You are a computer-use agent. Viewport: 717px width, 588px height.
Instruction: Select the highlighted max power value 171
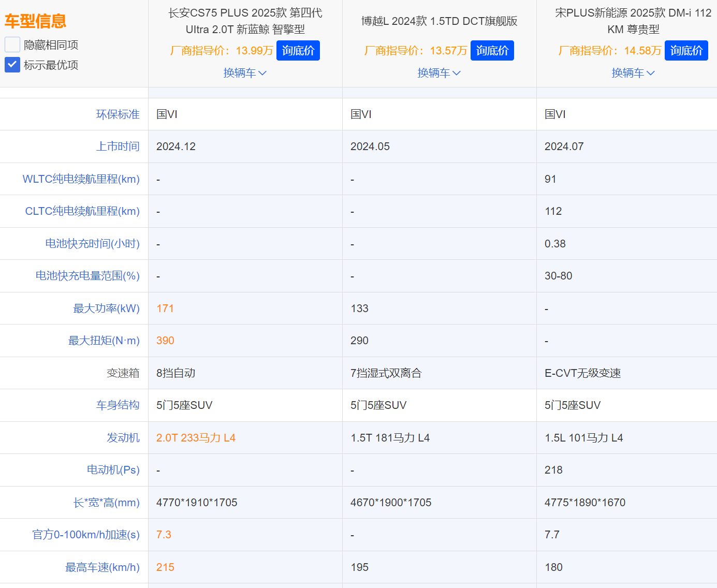(x=165, y=308)
